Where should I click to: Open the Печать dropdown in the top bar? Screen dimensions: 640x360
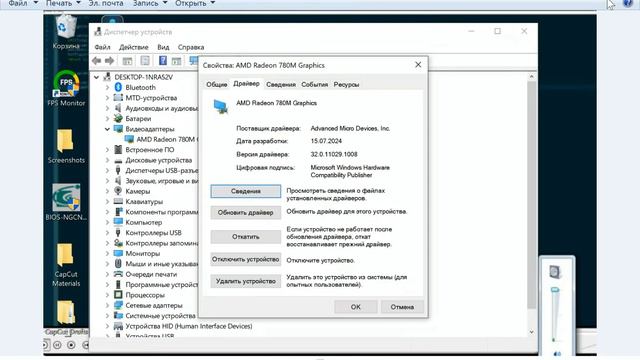click(63, 3)
